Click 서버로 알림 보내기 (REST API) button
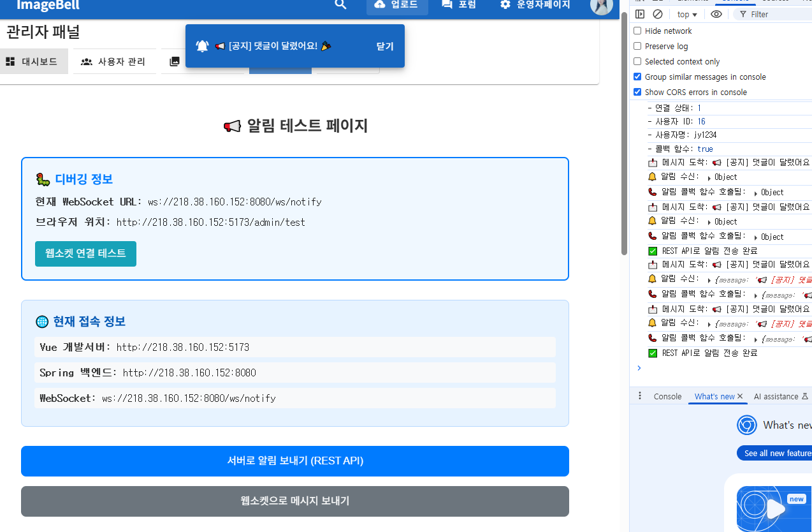This screenshot has height=532, width=812. 294,461
